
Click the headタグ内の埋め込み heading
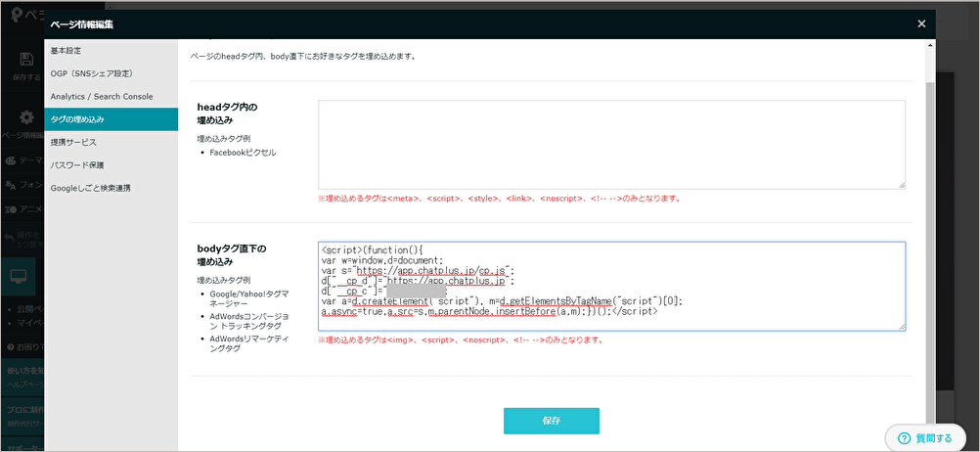tap(228, 113)
